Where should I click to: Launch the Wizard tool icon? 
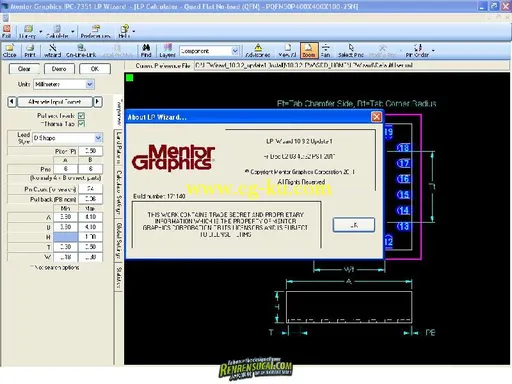52,51
